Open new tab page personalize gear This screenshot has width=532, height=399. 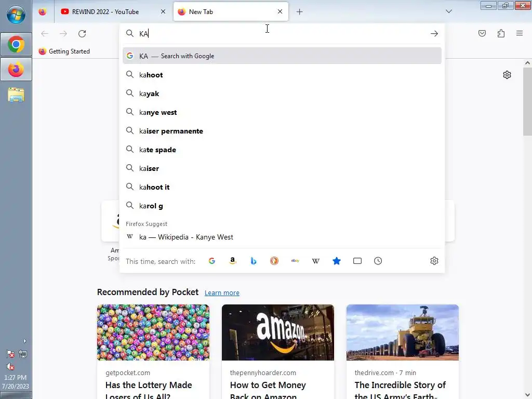[507, 75]
